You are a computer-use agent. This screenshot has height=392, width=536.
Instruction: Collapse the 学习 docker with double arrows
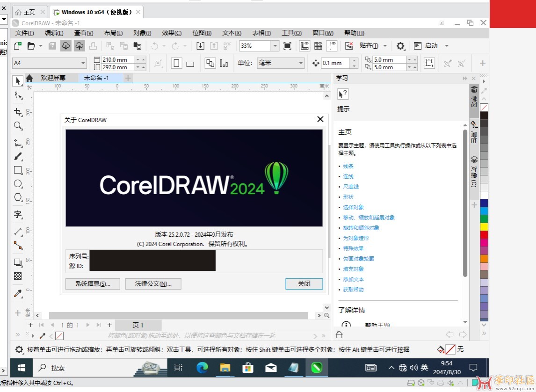click(x=465, y=78)
